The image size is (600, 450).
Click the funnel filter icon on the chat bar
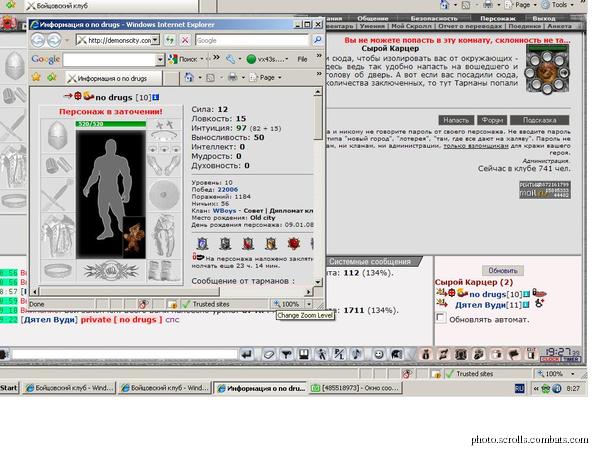286,354
